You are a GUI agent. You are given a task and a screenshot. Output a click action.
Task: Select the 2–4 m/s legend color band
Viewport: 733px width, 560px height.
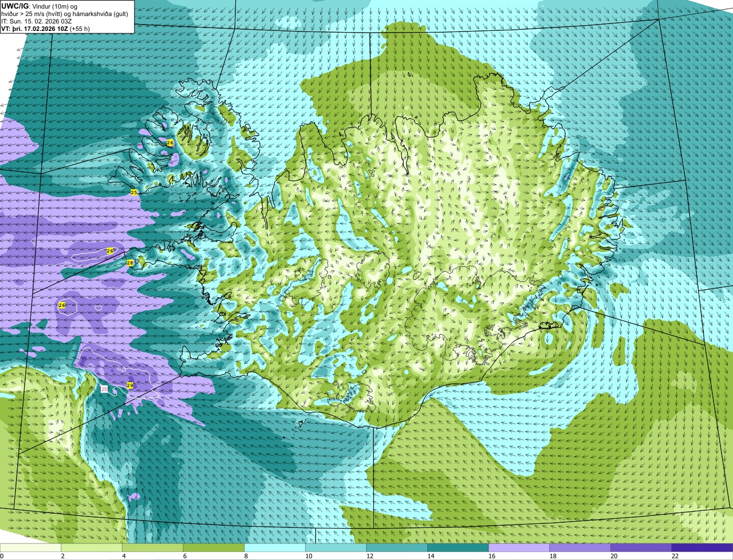pos(92,548)
